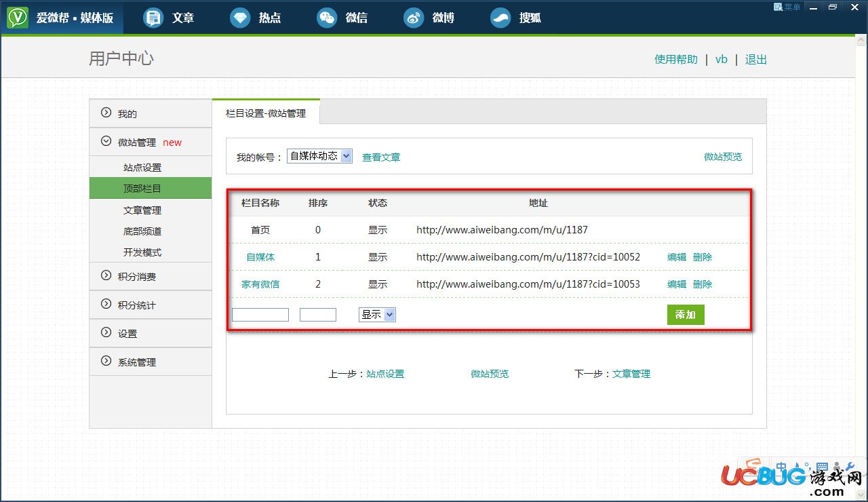Select 站点设置 in the sidebar
This screenshot has height=502, width=868.
coord(142,168)
